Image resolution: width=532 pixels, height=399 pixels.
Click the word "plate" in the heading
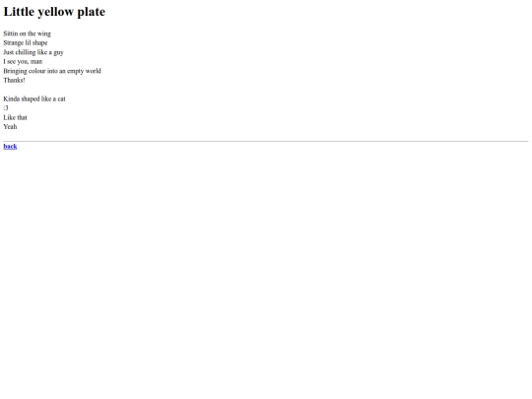92,12
